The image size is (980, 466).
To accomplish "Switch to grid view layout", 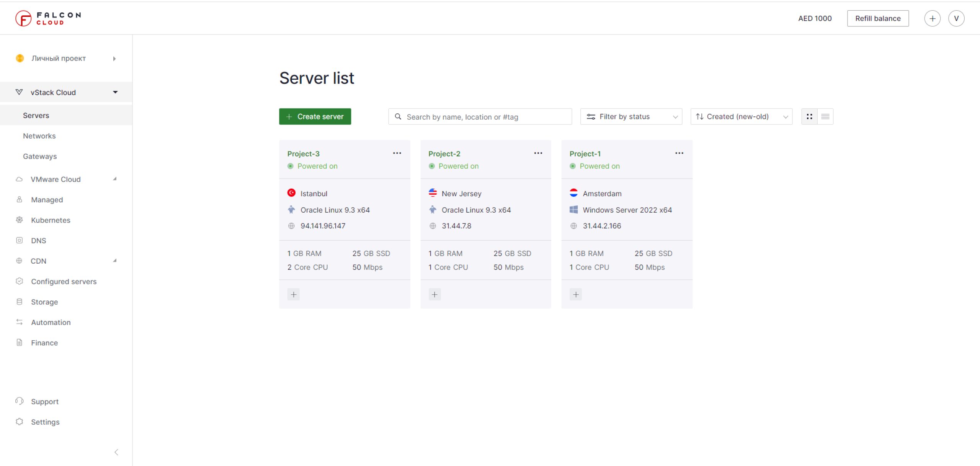I will [x=809, y=116].
